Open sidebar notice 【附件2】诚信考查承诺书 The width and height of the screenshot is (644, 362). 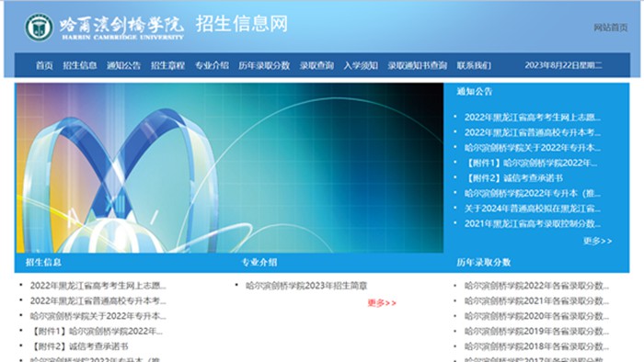(513, 178)
